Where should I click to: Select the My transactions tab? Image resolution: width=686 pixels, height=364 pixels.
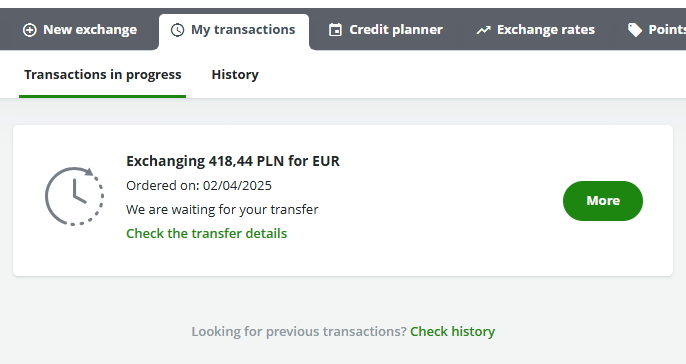coord(234,32)
